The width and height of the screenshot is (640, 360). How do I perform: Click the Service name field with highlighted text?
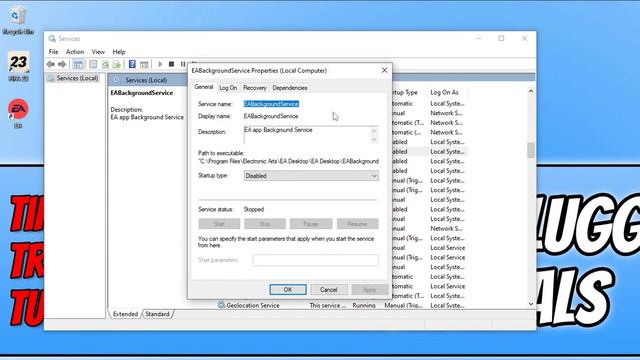click(x=271, y=104)
